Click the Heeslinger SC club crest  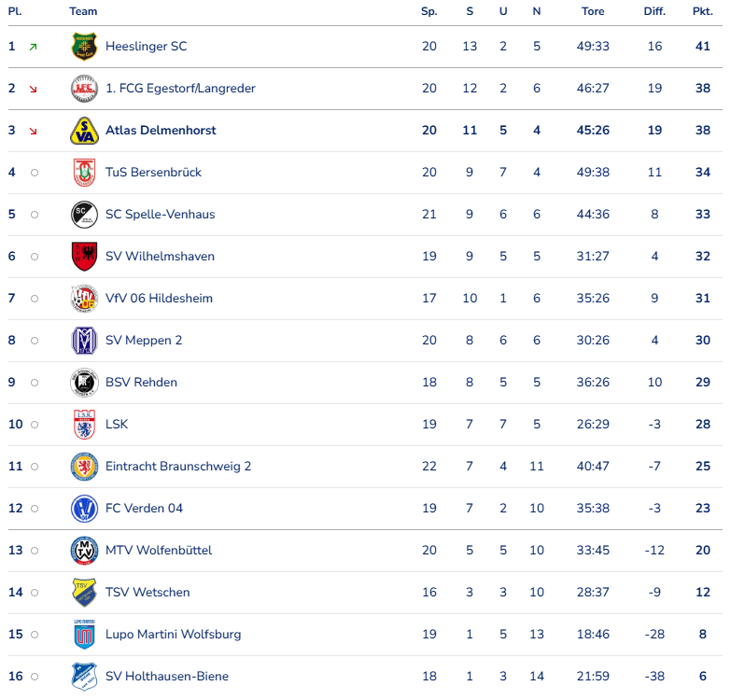pos(84,46)
